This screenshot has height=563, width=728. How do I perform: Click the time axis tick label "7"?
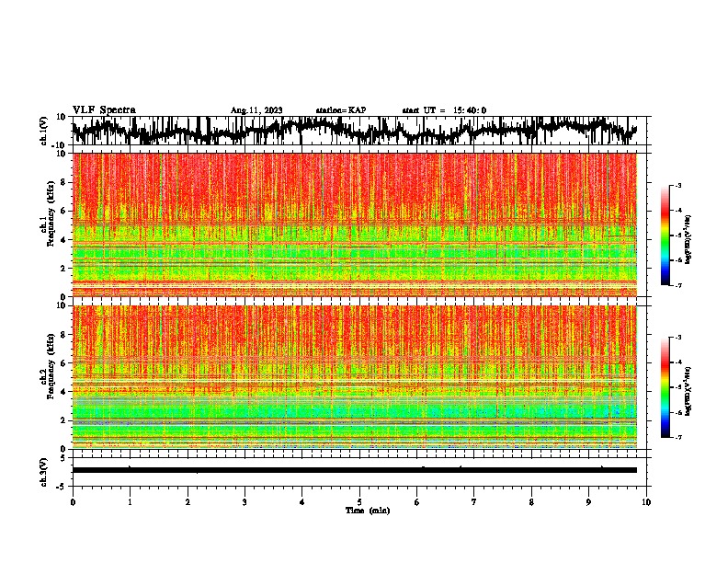click(474, 502)
